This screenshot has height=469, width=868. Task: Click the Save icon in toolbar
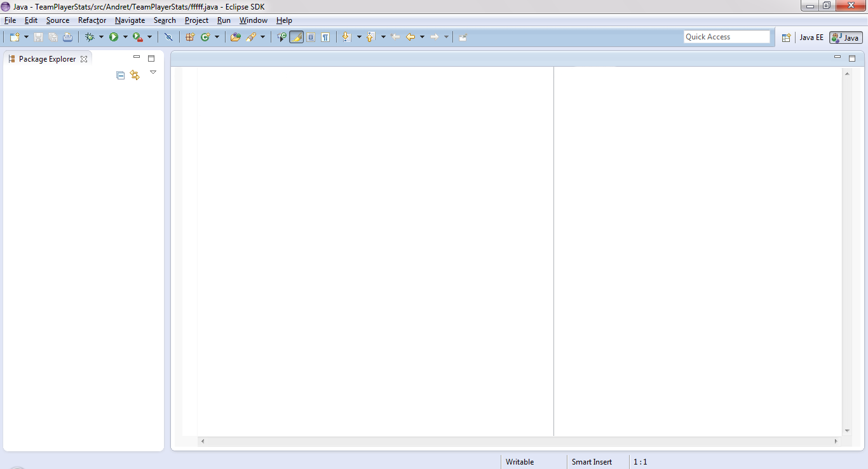point(39,37)
